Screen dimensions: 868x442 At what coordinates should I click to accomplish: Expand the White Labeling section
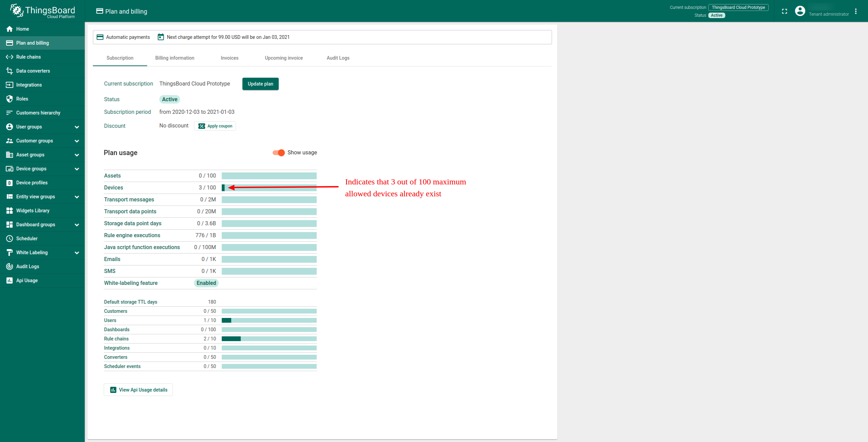click(x=77, y=253)
